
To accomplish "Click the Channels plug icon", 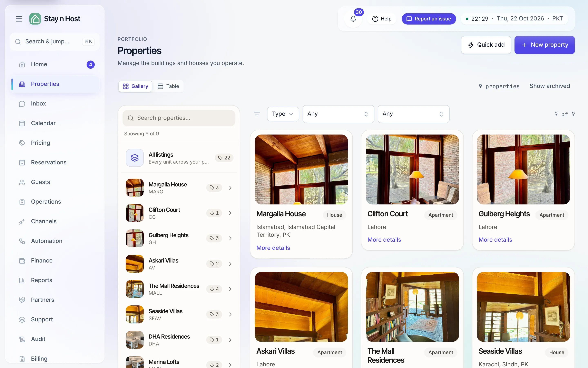I will pos(22,221).
